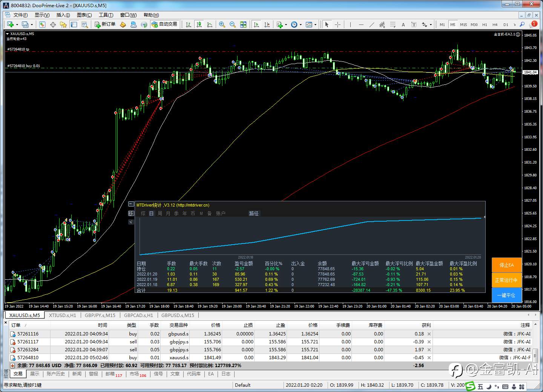Draw a horizontal line tool
This screenshot has width=543, height=392.
(361, 24)
